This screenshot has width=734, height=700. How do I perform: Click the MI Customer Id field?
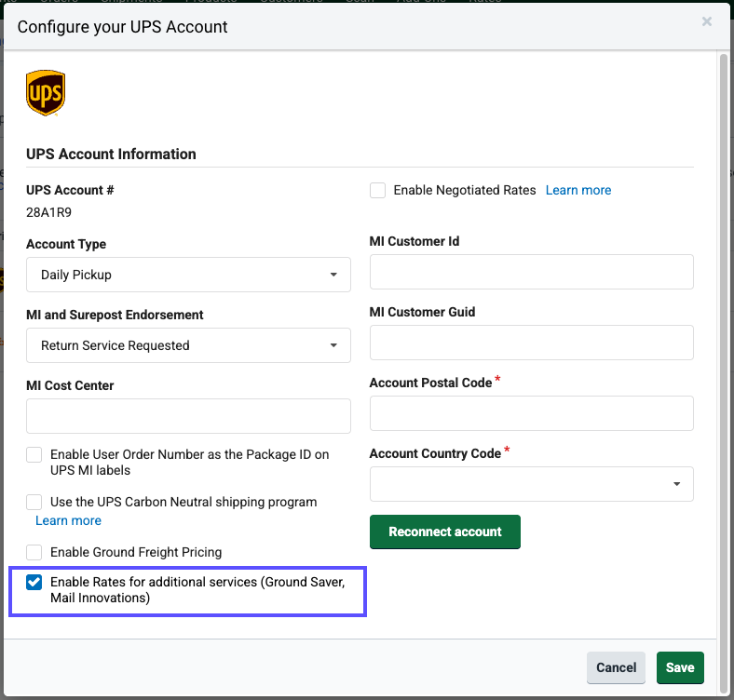531,272
